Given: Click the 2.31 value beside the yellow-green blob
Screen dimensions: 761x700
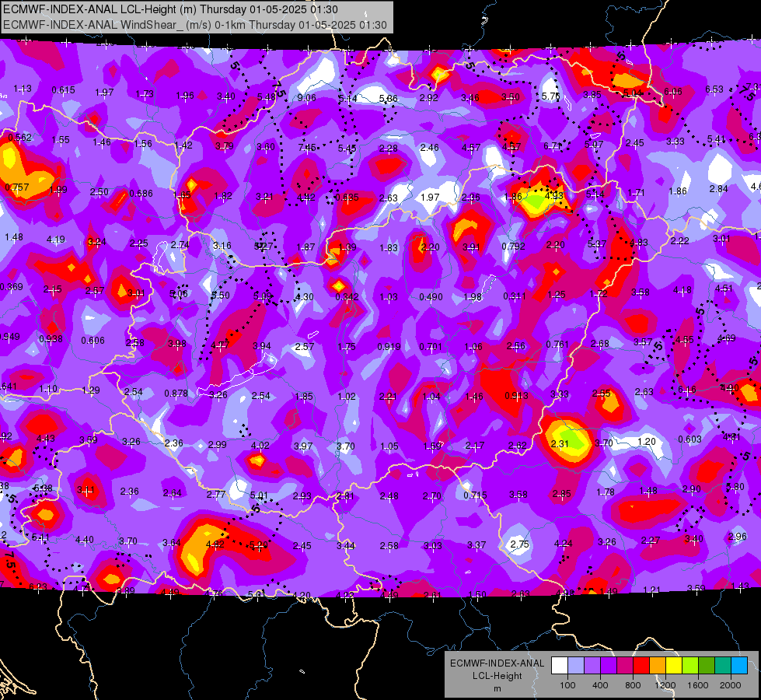Looking at the screenshot, I should 560,443.
